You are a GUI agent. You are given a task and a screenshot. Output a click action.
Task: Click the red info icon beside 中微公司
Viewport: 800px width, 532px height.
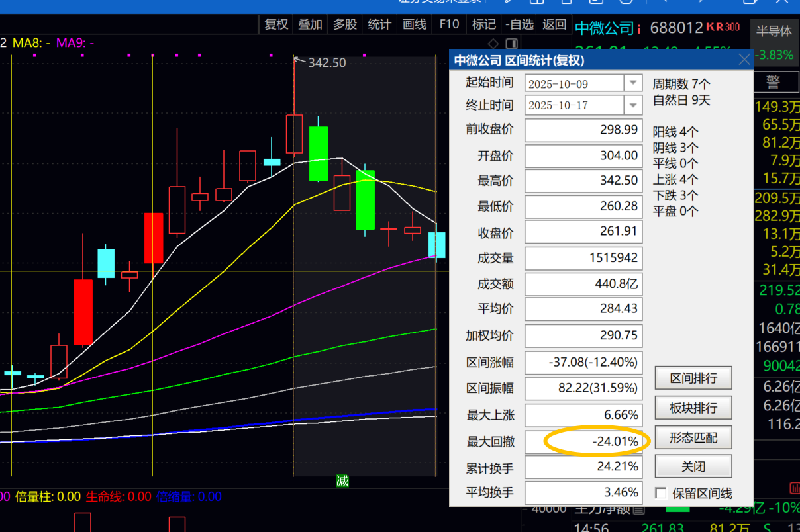[639, 29]
